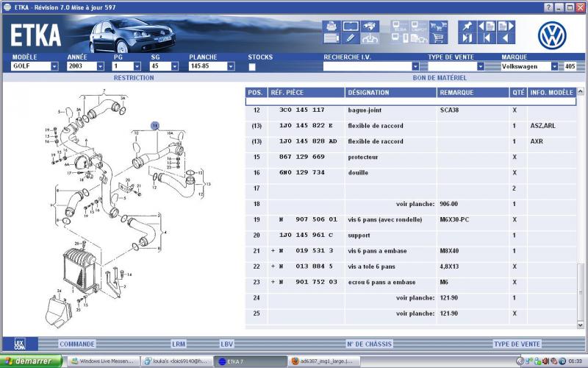
Task: Click the RECHERCHE I.V. input field
Action: [367, 66]
